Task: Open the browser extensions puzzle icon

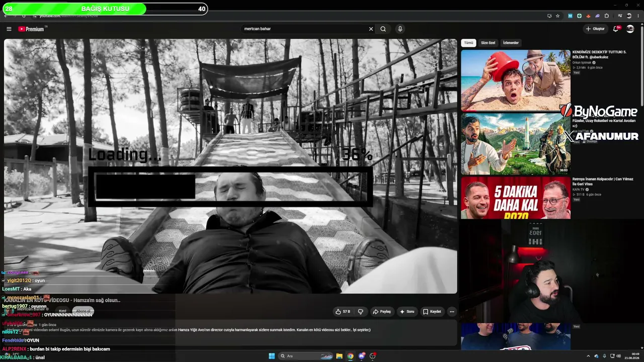Action: [607, 16]
